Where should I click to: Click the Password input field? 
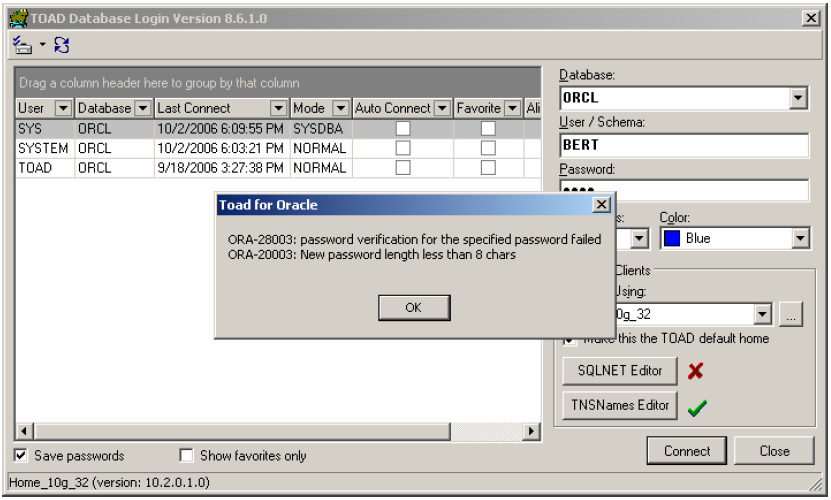684,190
